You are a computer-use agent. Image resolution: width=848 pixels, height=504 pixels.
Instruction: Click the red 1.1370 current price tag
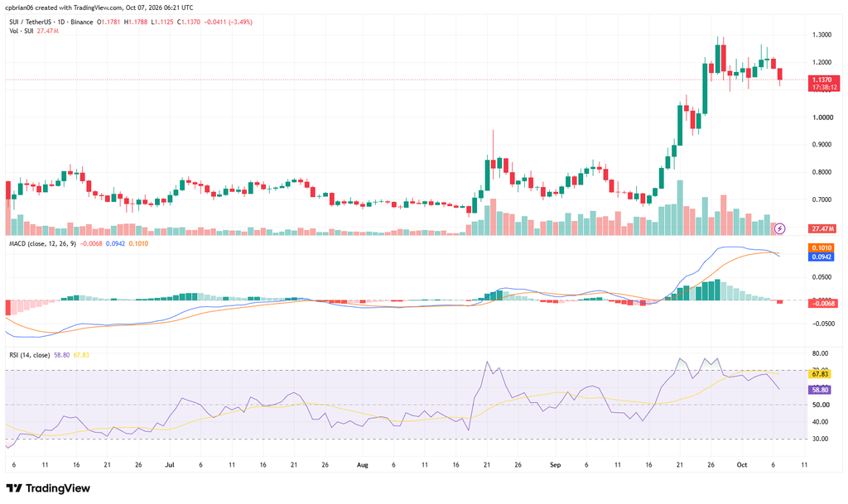(x=822, y=80)
